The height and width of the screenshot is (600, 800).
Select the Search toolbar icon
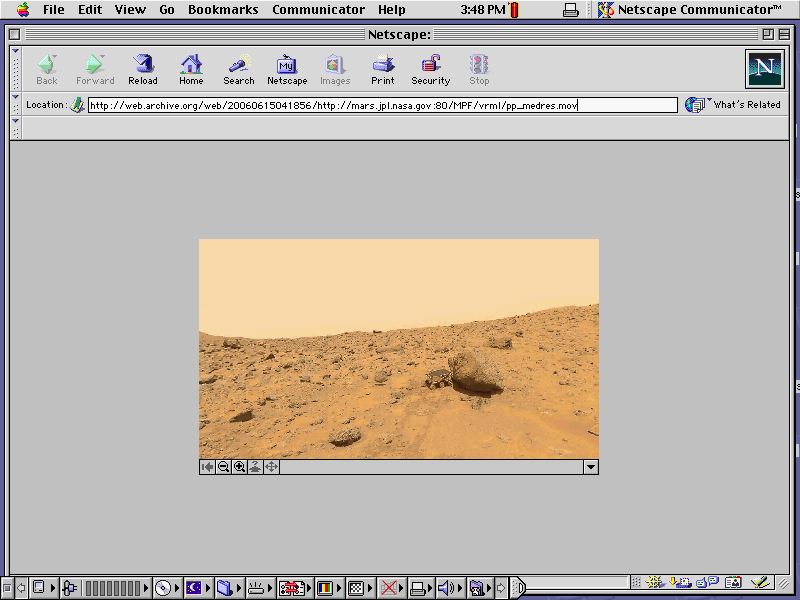tap(238, 67)
